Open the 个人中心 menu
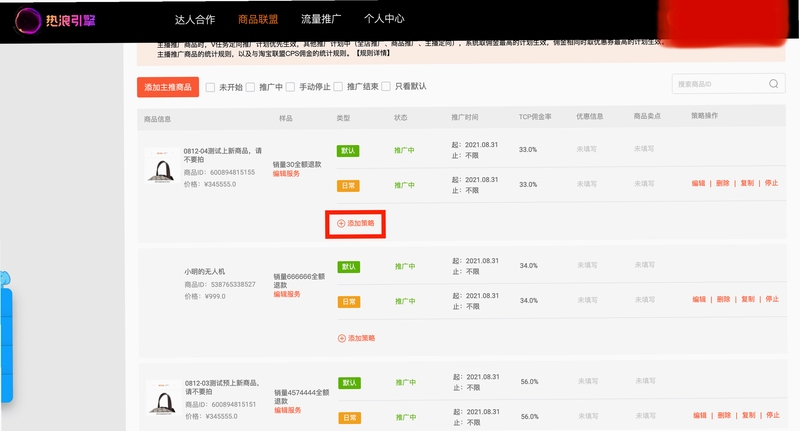This screenshot has width=800, height=431. 384,19
